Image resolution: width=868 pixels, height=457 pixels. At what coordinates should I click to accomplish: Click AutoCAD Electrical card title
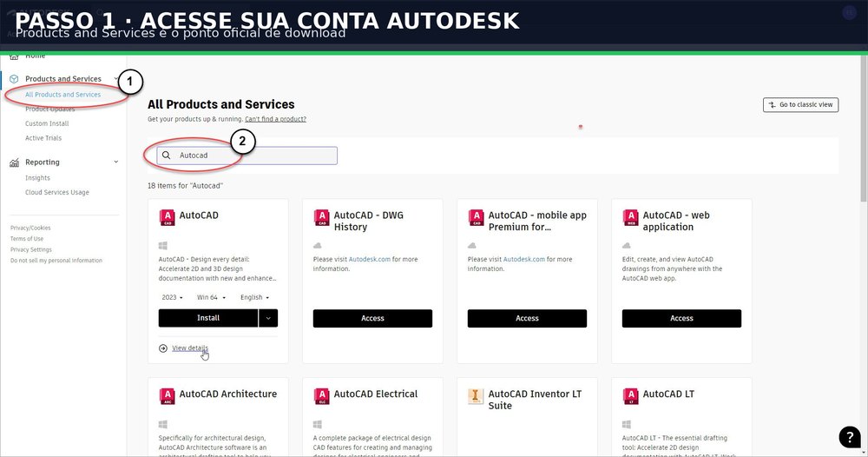point(375,394)
